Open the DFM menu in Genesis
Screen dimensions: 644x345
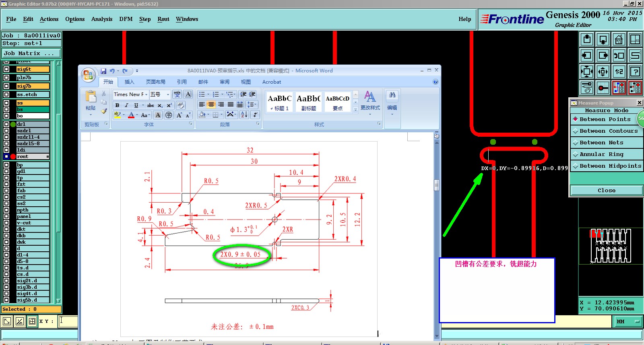[x=126, y=19]
